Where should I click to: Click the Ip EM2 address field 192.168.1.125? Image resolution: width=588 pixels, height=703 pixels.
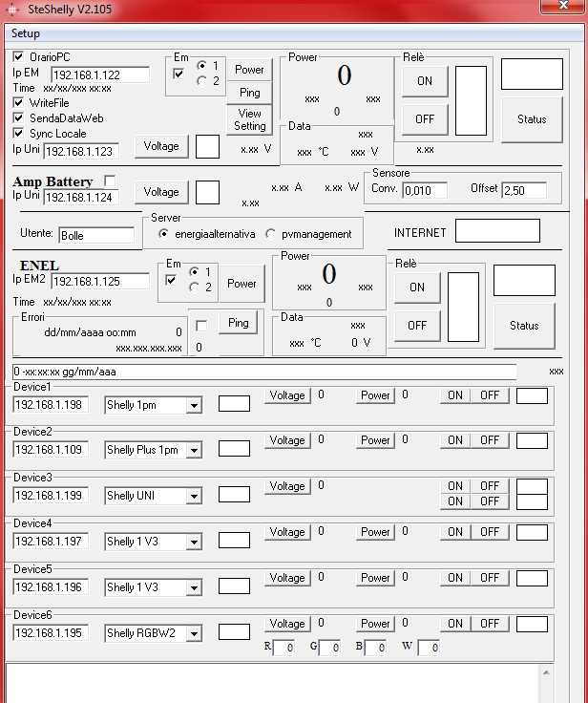tap(100, 282)
